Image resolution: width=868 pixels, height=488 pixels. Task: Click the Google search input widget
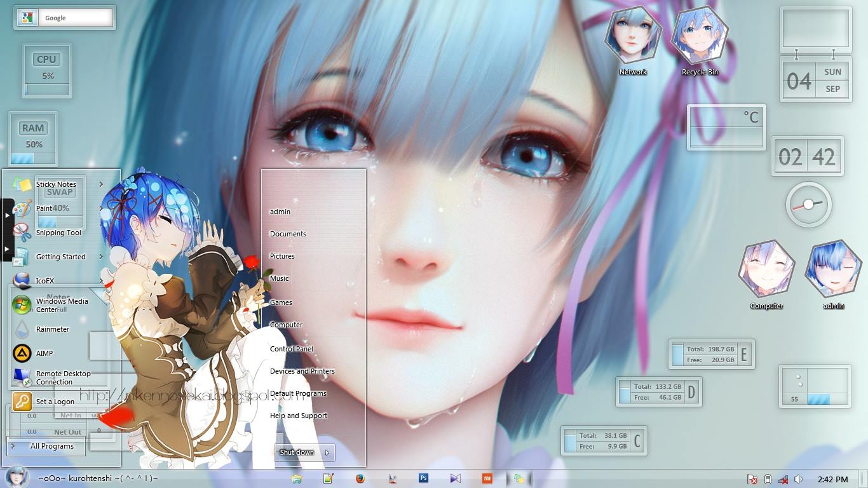point(76,18)
